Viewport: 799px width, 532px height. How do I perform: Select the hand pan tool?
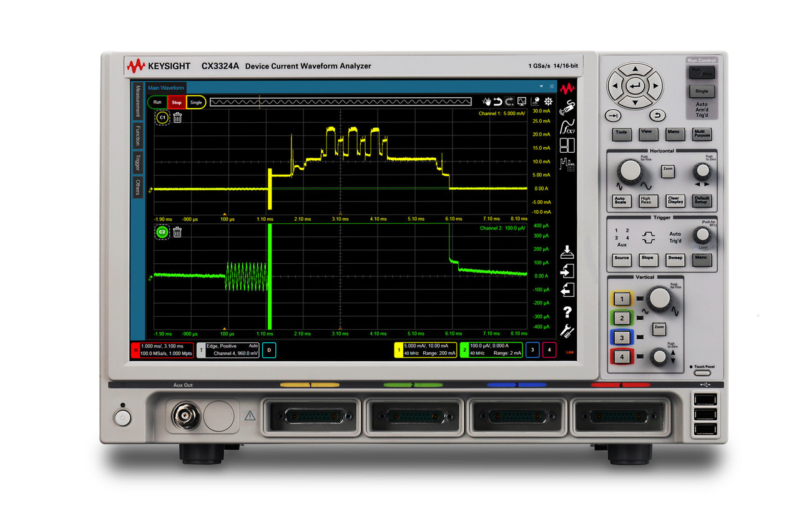[488, 102]
